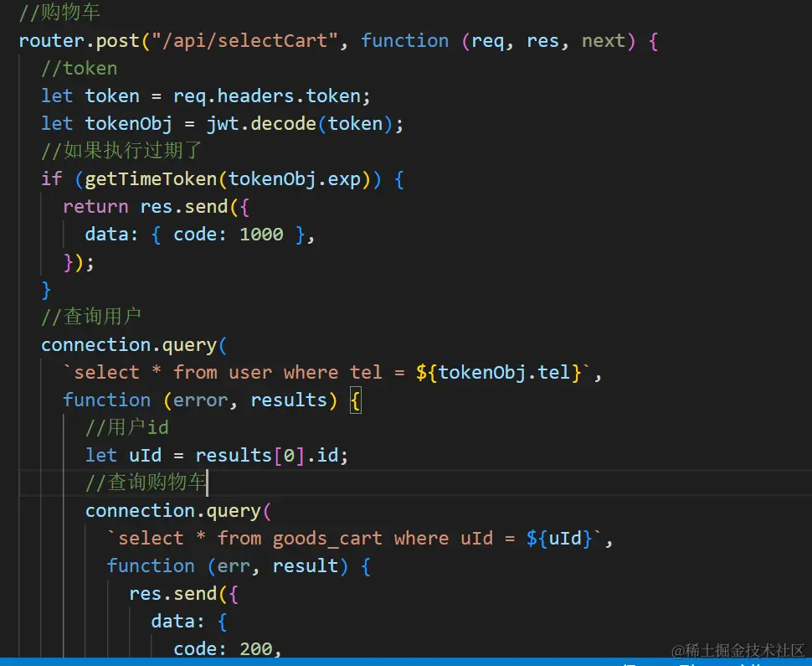Click the 'return' keyword
Image resolution: width=812 pixels, height=666 pixels.
click(x=95, y=207)
